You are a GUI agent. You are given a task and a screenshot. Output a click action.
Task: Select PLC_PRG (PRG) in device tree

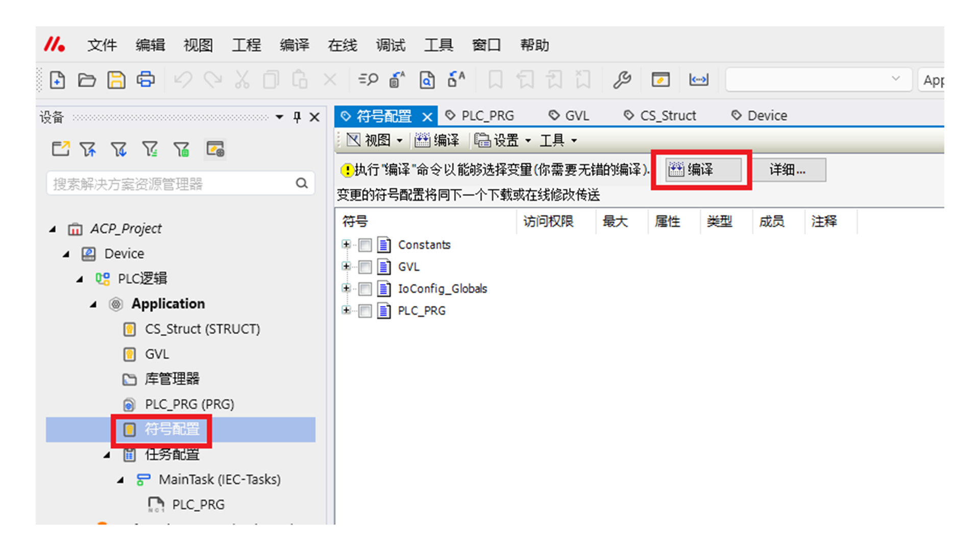189,404
